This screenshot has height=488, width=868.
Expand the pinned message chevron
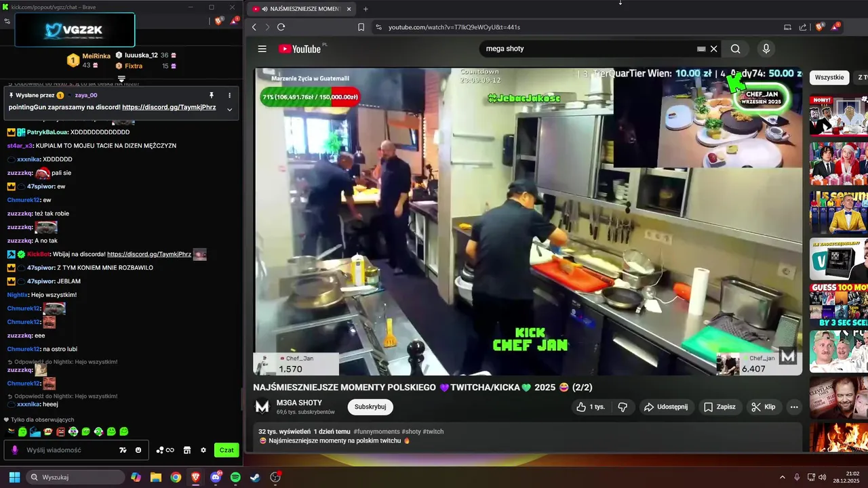coord(229,109)
